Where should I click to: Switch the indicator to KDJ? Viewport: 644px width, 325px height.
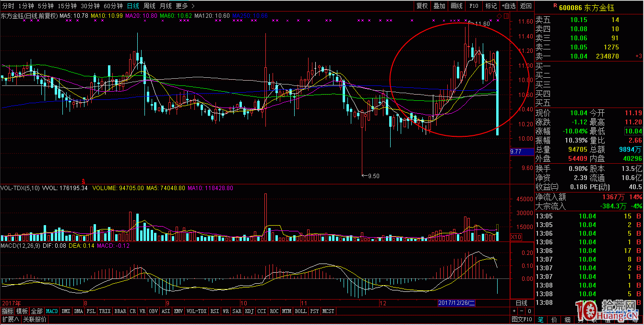click(x=250, y=311)
